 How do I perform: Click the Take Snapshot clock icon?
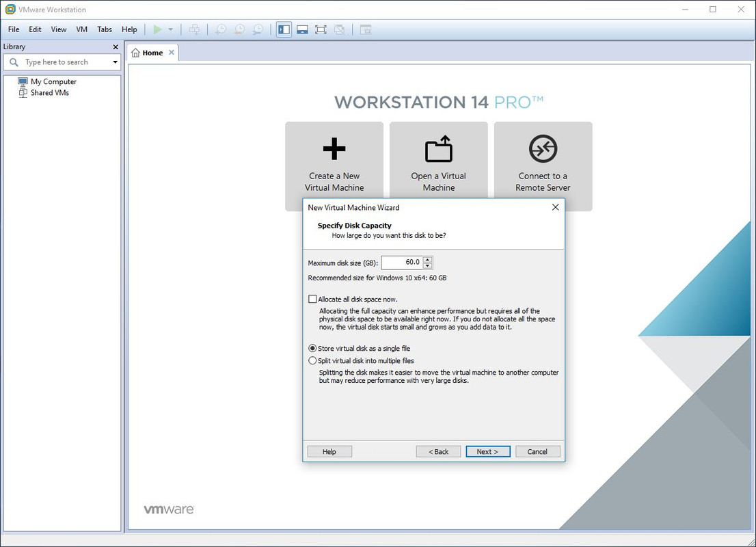click(220, 29)
